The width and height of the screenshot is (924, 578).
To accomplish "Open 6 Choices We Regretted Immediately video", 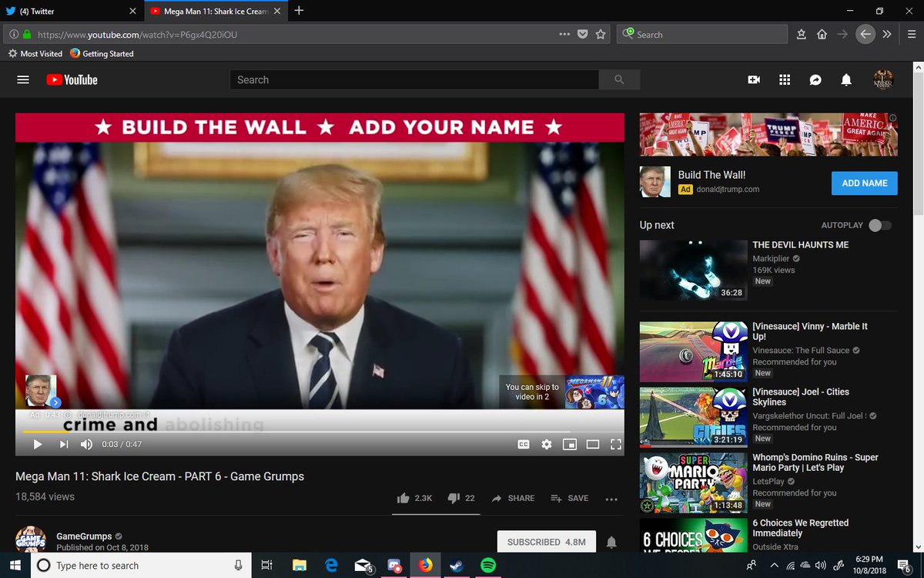I will 801,528.
